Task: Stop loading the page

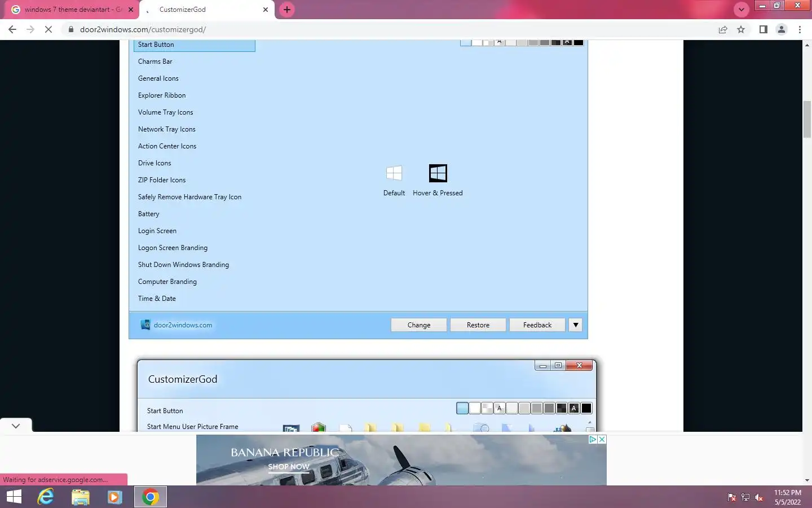Action: coord(48,29)
